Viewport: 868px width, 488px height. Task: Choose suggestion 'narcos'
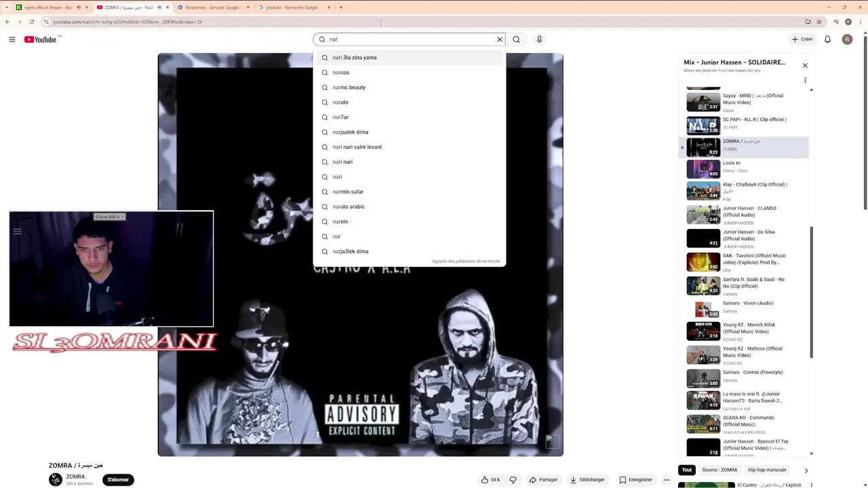tap(409, 73)
